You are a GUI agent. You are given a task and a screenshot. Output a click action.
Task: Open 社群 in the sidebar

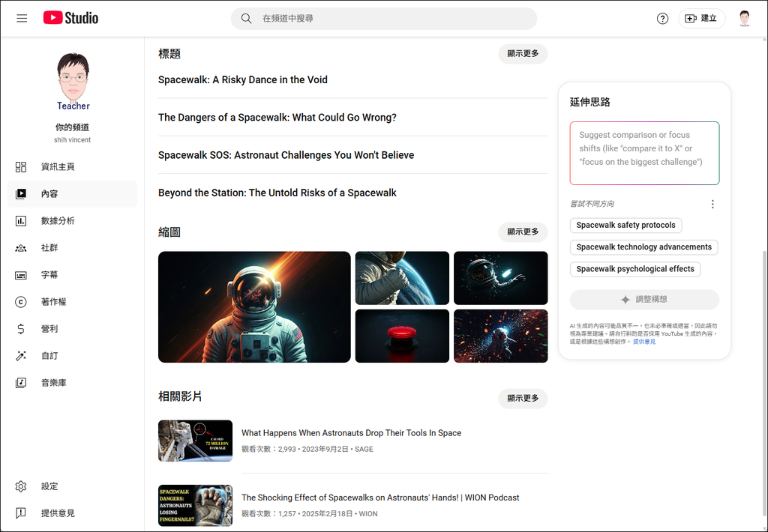73,248
